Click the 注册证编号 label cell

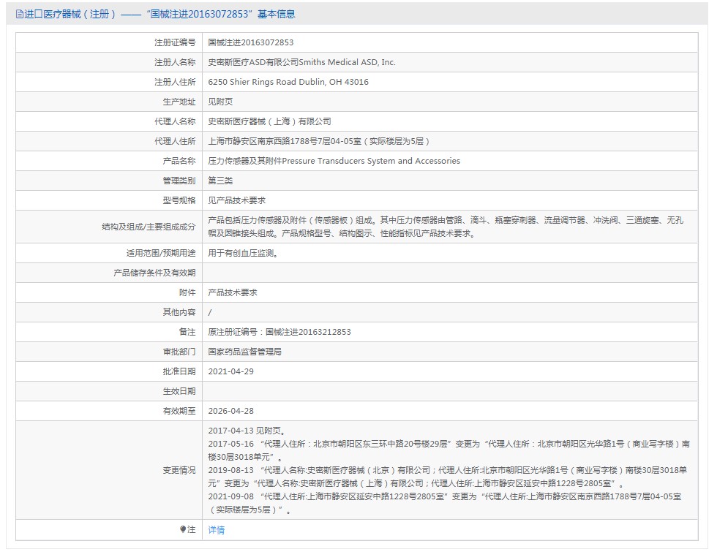[x=109, y=42]
